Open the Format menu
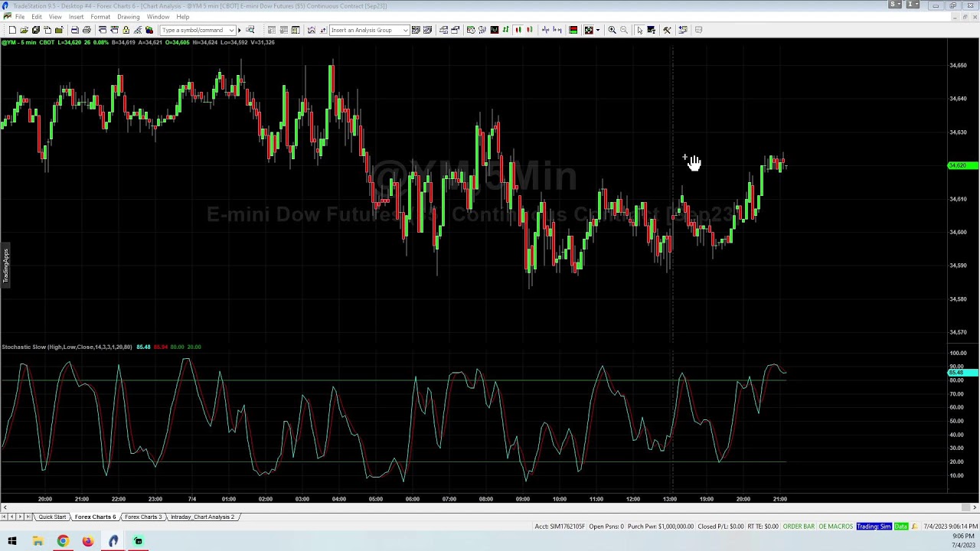This screenshot has width=980, height=551. (x=100, y=17)
